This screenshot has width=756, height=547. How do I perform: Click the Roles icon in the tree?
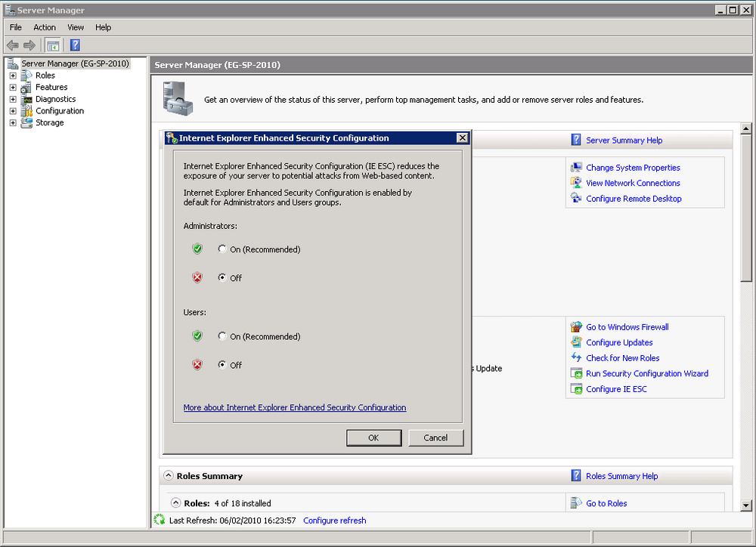pos(26,76)
